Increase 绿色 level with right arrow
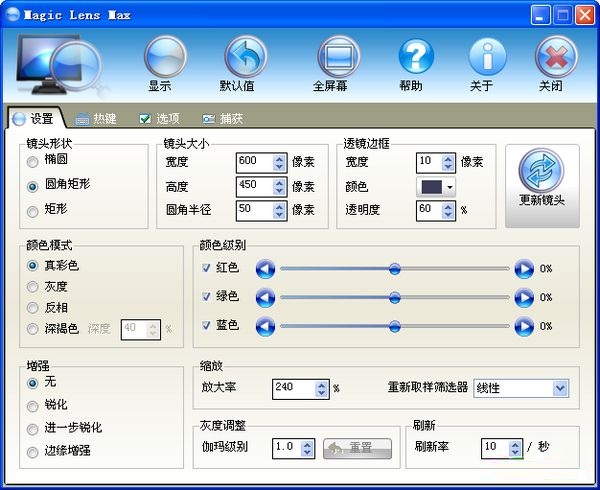The width and height of the screenshot is (600, 490). (x=524, y=298)
